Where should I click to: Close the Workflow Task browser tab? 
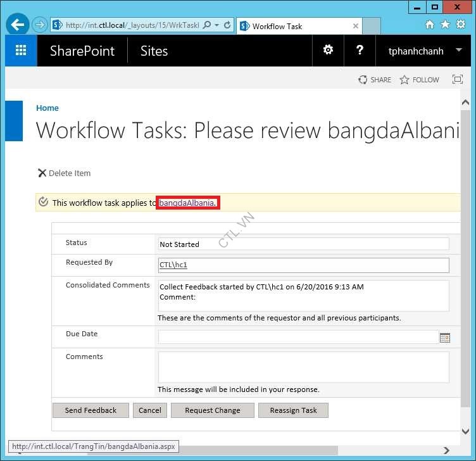point(356,26)
